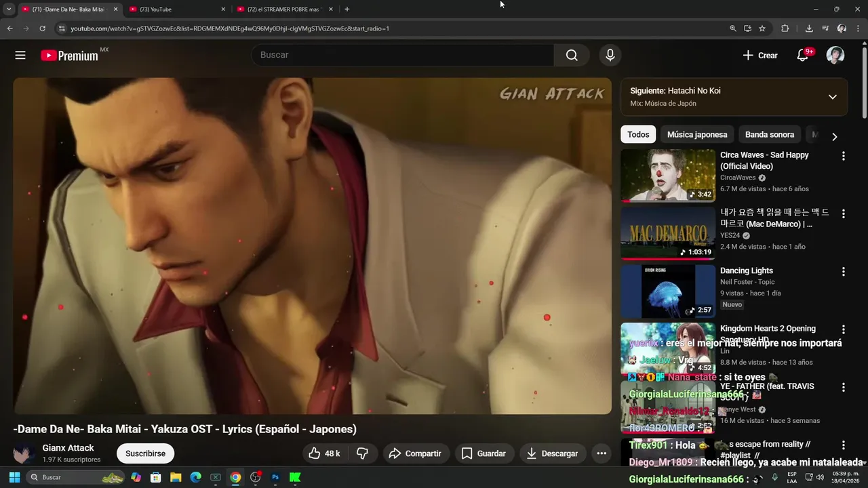The width and height of the screenshot is (868, 488).
Task: Open Mac DeMarco YES24 video thumbnail
Action: pyautogui.click(x=668, y=233)
